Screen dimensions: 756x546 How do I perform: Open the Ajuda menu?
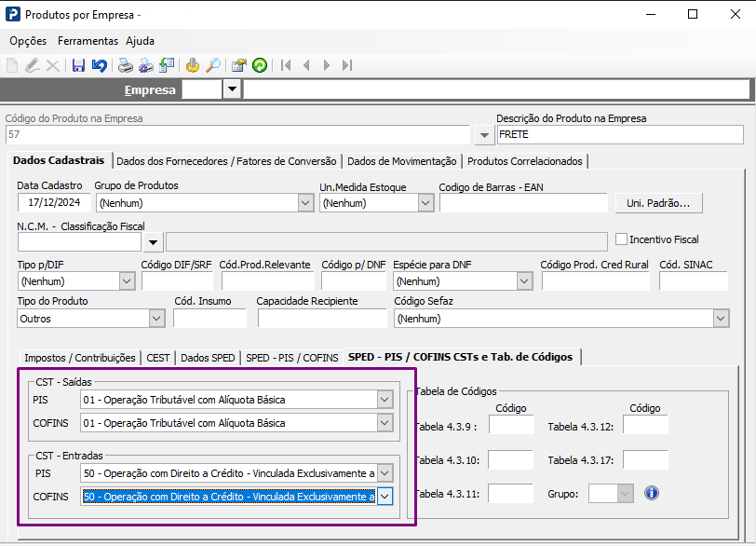[140, 41]
